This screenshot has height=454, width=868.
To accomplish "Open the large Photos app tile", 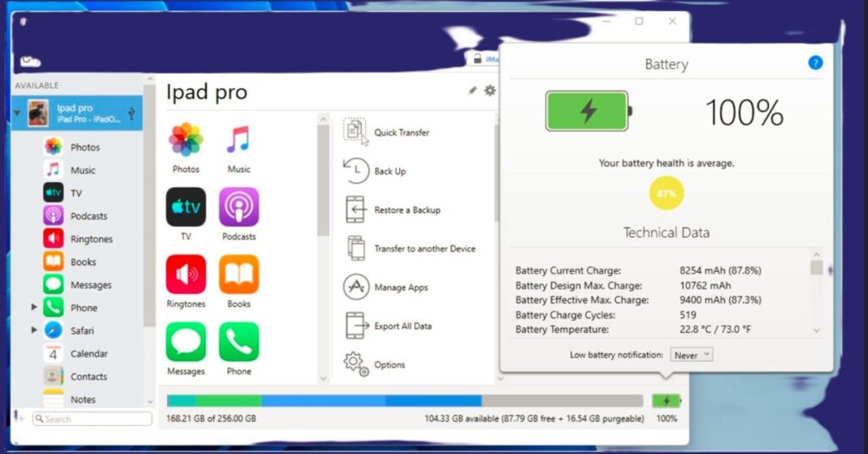I will (186, 147).
